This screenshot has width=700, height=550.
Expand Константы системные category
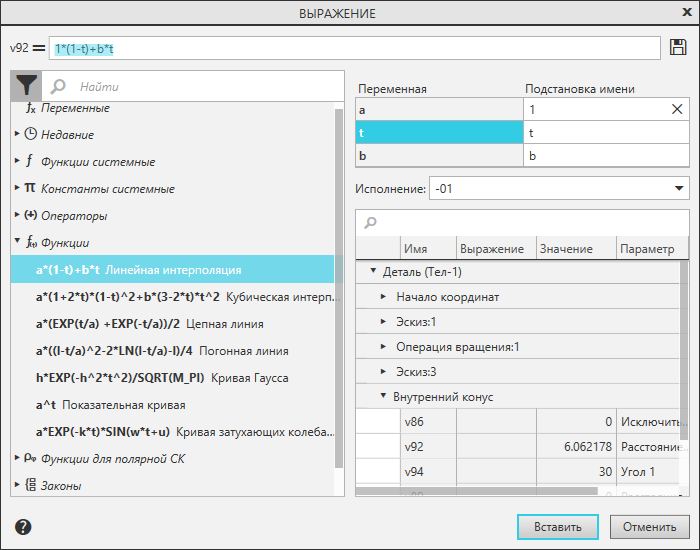pos(17,188)
